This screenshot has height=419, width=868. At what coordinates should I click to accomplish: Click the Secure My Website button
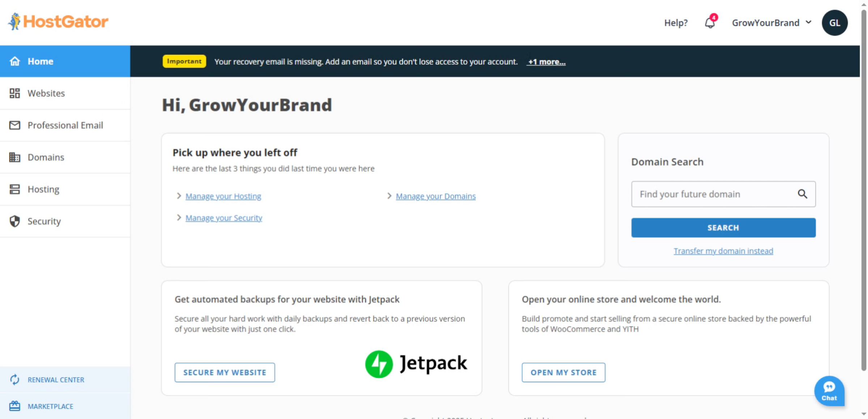point(225,372)
